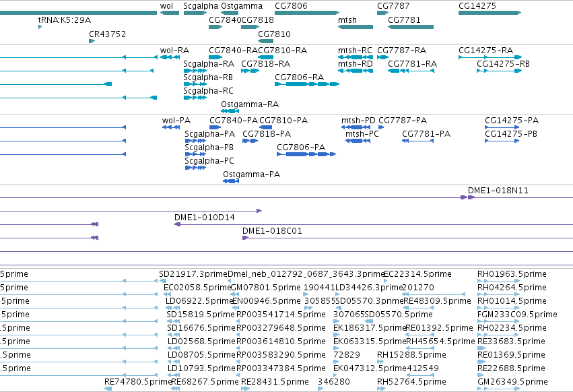The height and width of the screenshot is (392, 573).
Task: Select the Scgalpha-PC protein label
Action: [x=209, y=161]
